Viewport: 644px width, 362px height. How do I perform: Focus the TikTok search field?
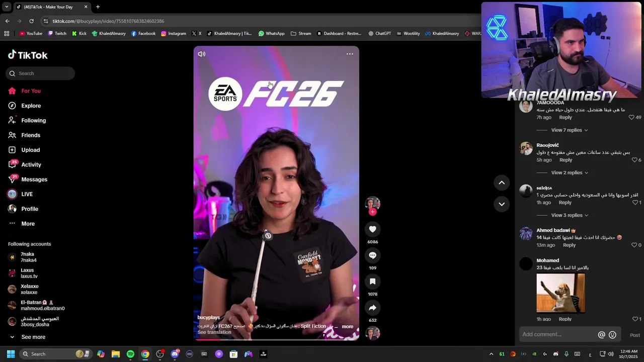pyautogui.click(x=40, y=73)
